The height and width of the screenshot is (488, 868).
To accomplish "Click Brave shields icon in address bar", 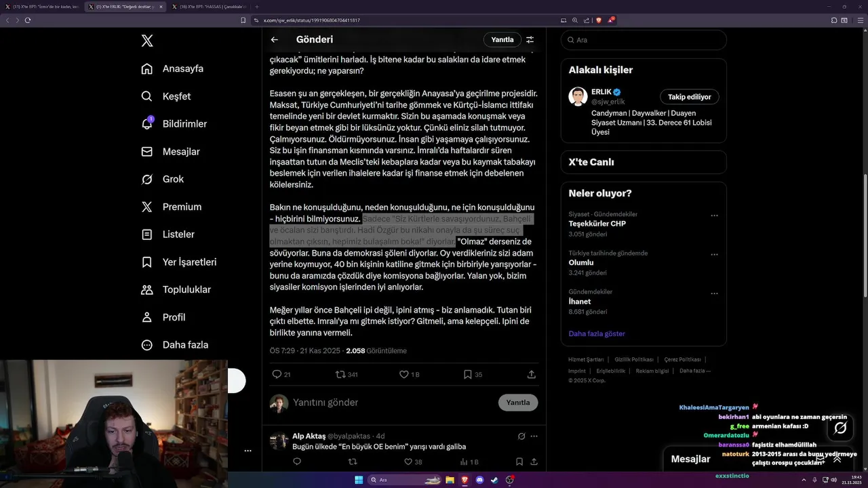I will pos(599,20).
